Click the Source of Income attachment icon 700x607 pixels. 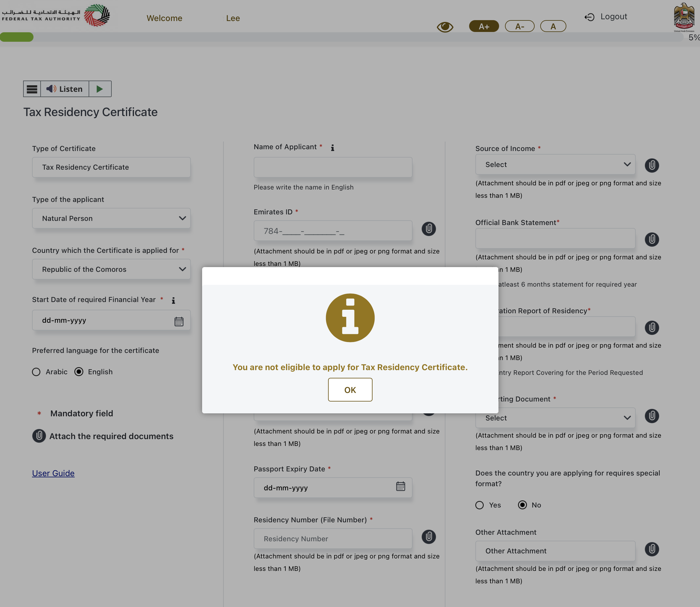(651, 165)
